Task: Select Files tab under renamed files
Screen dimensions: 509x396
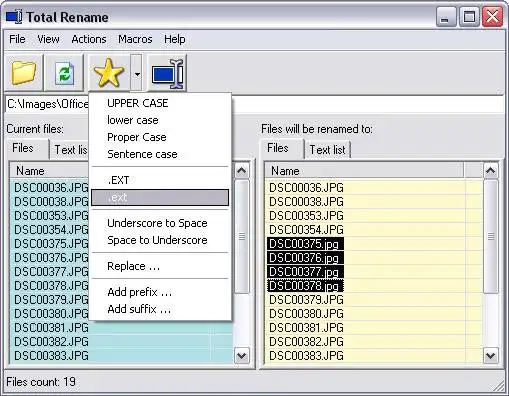Action: (x=282, y=148)
